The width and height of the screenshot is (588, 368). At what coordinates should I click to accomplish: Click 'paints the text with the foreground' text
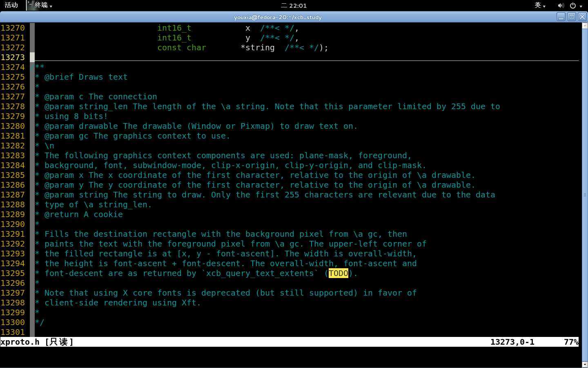coord(130,244)
